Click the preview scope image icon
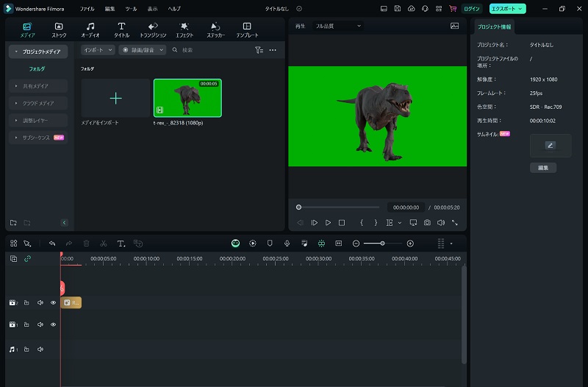This screenshot has width=588, height=387. 454,26
